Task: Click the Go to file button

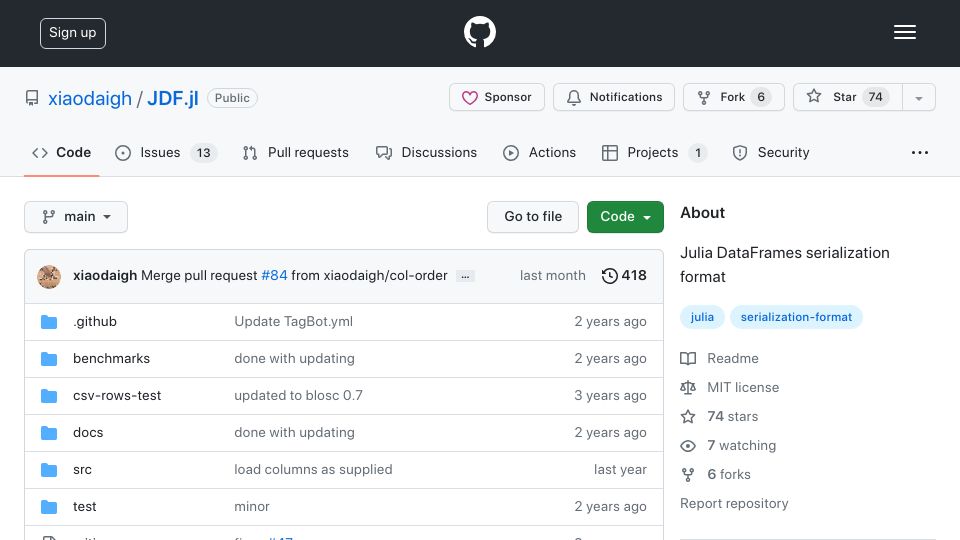Action: click(x=533, y=217)
